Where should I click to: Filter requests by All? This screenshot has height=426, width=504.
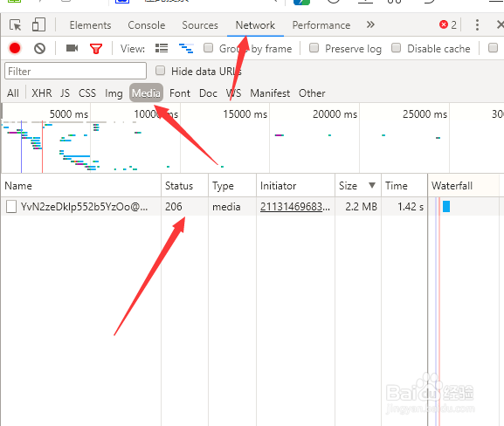[13, 93]
